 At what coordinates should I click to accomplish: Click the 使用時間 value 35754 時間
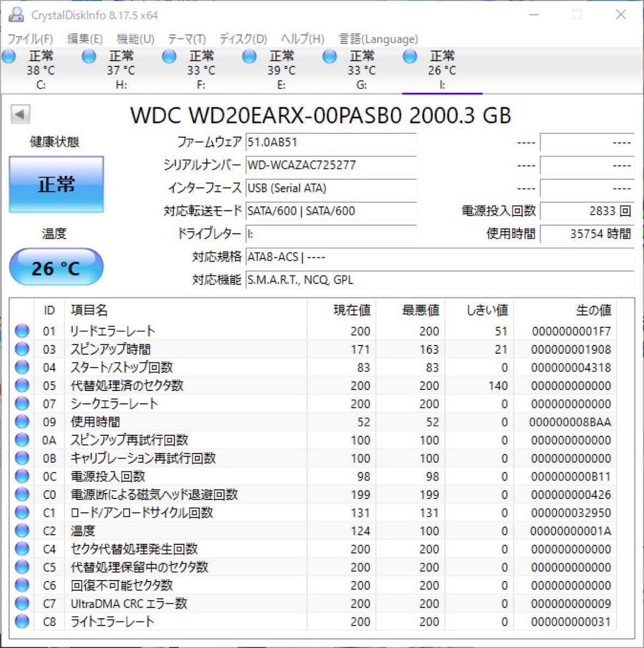[587, 234]
